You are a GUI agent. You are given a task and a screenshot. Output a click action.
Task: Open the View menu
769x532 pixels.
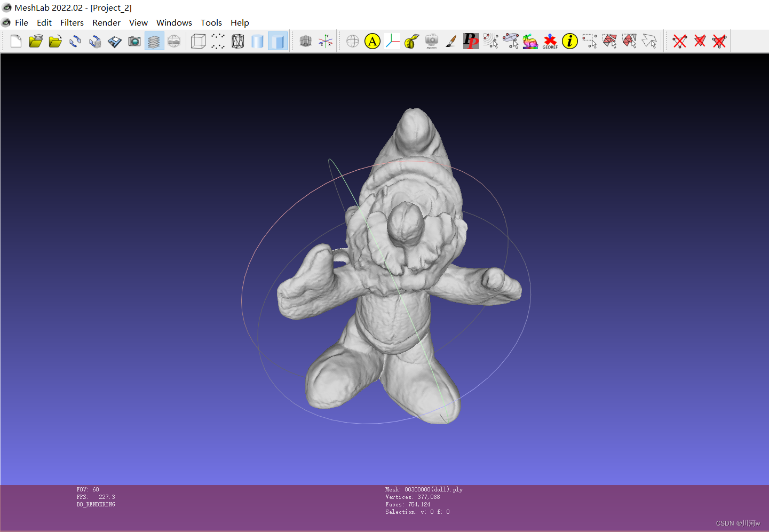pyautogui.click(x=138, y=22)
